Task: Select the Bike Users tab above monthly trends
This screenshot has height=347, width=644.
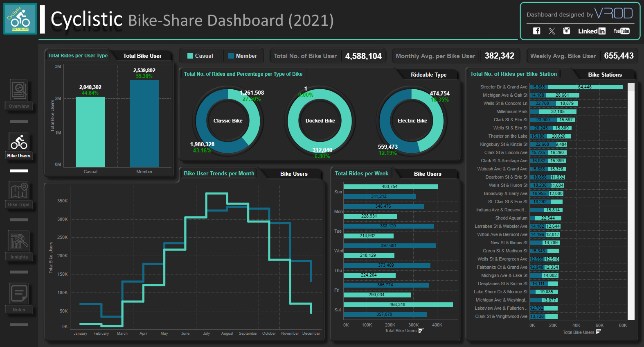Action: [x=294, y=174]
